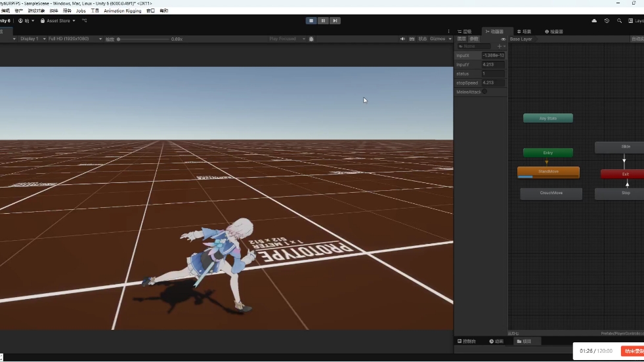Toggle the 状态 stats overlay

pyautogui.click(x=423, y=39)
